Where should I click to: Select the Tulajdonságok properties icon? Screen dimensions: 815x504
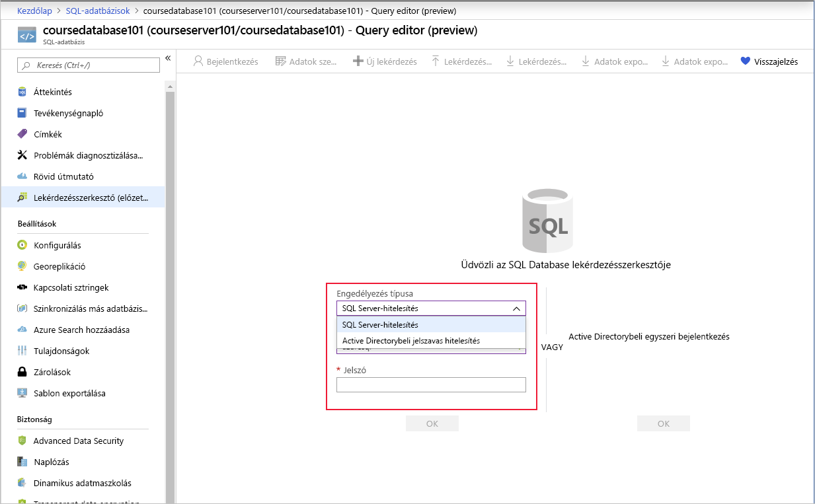(20, 351)
